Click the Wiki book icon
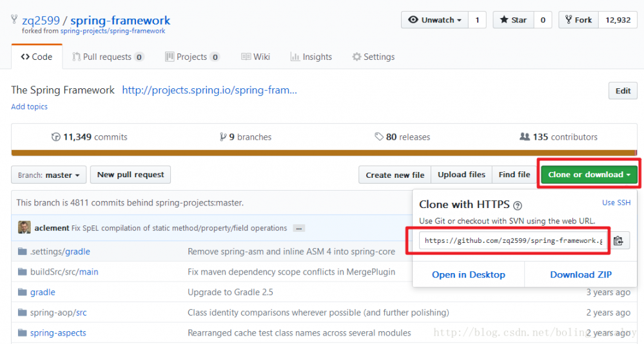644x344 pixels. [x=246, y=57]
